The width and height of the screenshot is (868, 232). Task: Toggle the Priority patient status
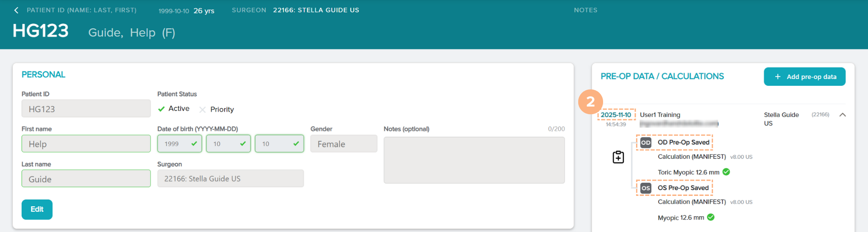(216, 110)
